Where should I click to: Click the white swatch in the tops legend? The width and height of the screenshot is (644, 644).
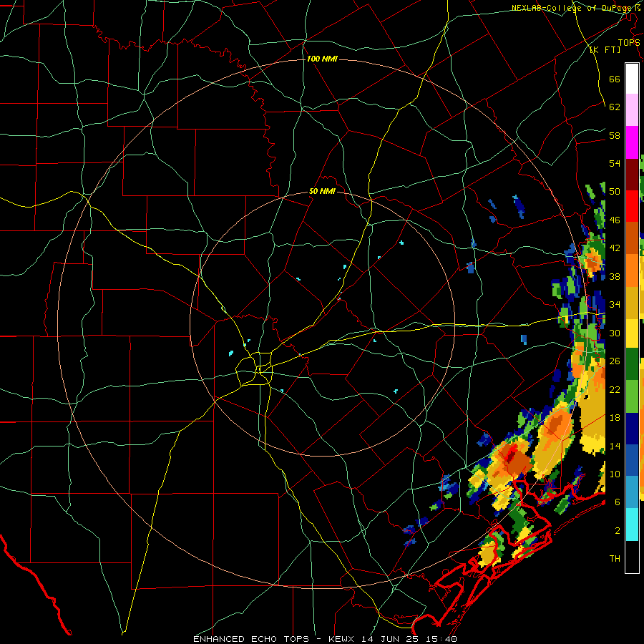coord(632,79)
